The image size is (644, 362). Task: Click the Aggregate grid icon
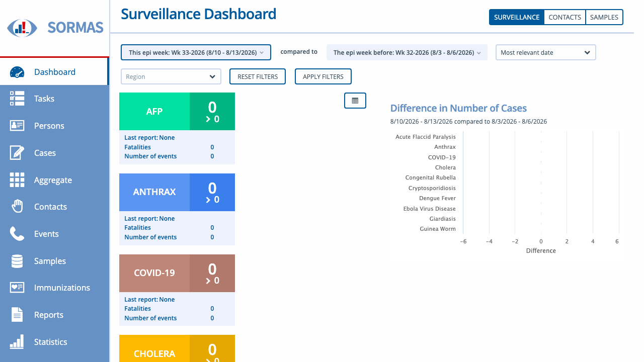[x=17, y=180]
